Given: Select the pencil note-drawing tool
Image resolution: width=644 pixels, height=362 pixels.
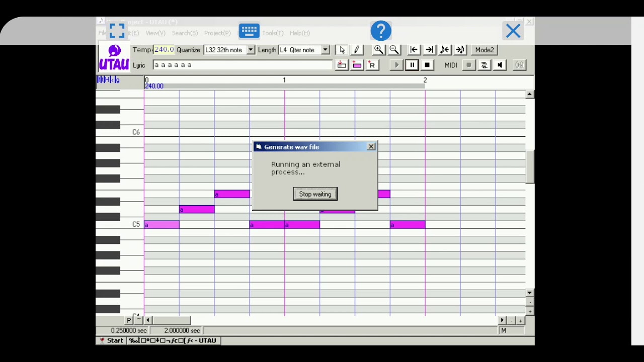Looking at the screenshot, I should coord(357,50).
